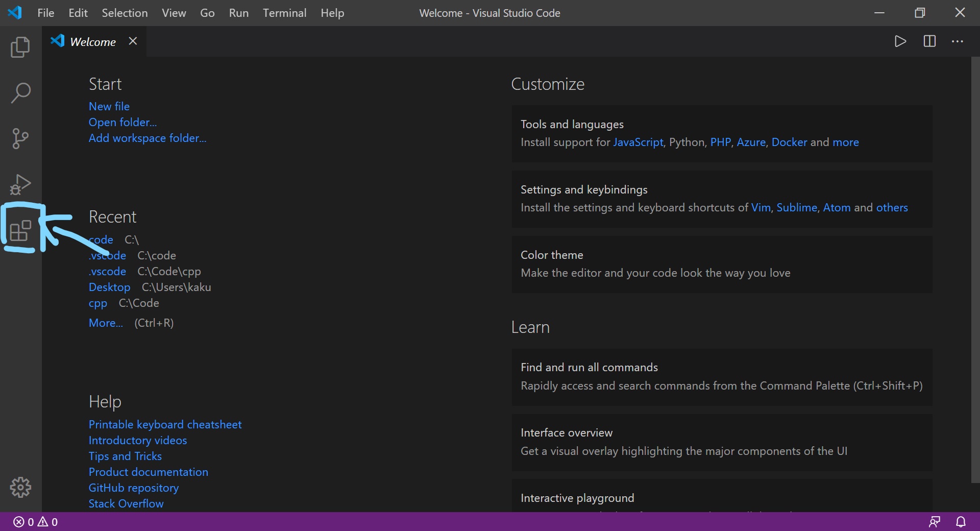Image resolution: width=980 pixels, height=531 pixels.
Task: Open the editor More Actions ellipsis menu
Action: coord(958,41)
